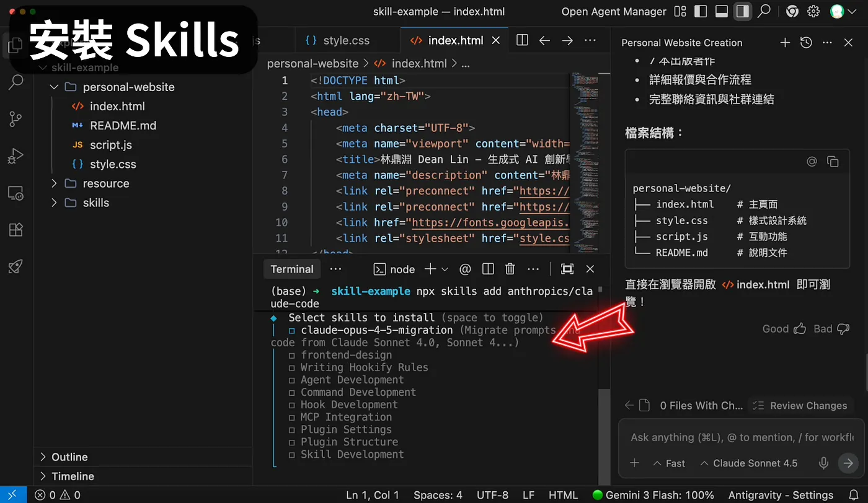Split the terminal panel

click(x=488, y=269)
